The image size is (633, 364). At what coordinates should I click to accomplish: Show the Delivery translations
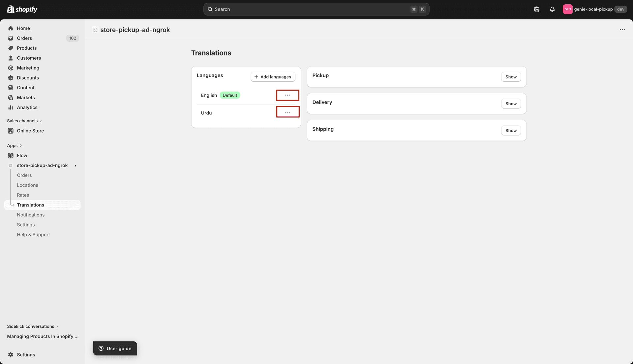(511, 104)
